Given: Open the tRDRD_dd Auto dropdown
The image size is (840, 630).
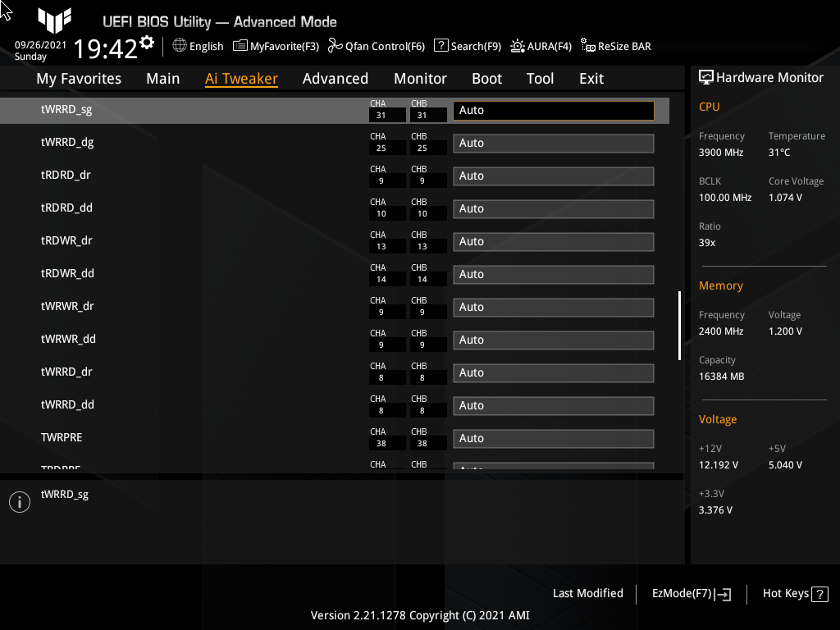Looking at the screenshot, I should tap(553, 208).
